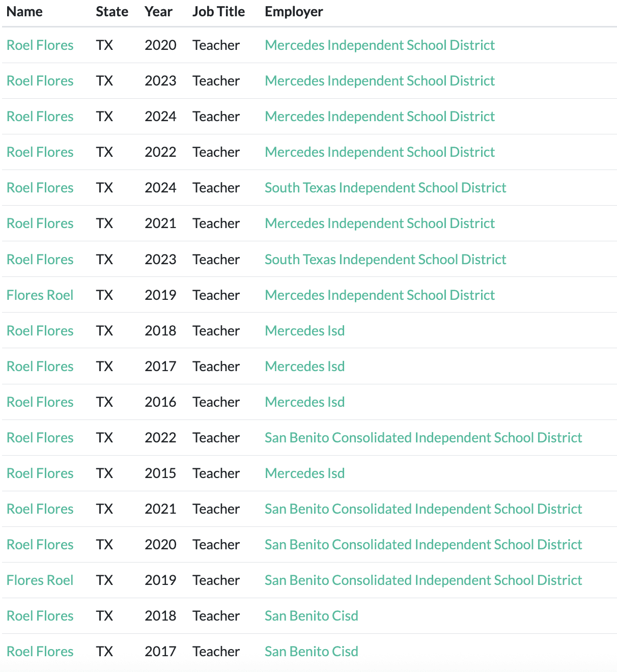This screenshot has height=672, width=617.
Task: Click South Texas Independent School District 2023 employer
Action: click(385, 260)
